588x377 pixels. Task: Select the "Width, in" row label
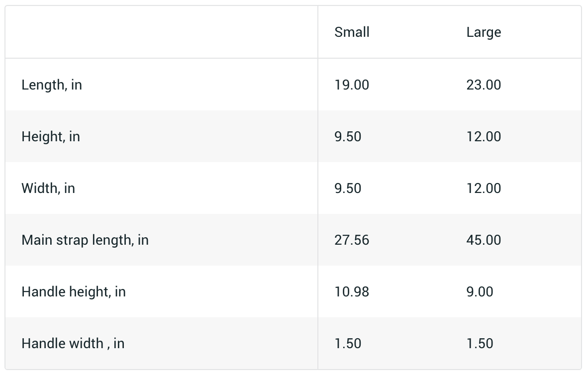click(x=48, y=188)
